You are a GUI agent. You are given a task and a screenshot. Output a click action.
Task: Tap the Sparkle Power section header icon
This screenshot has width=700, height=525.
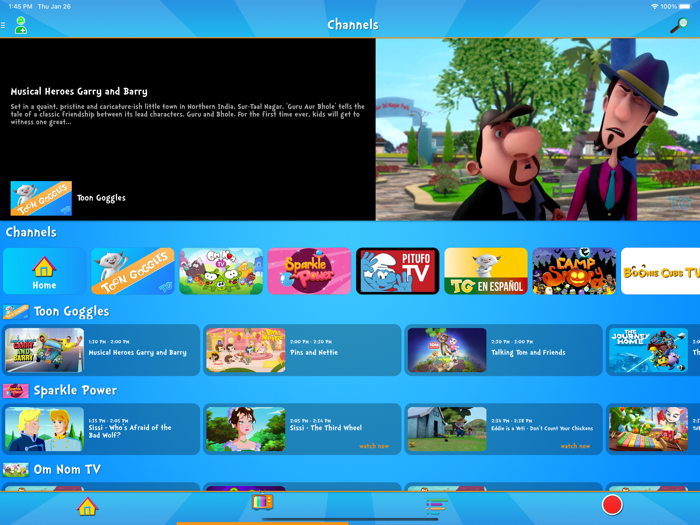click(x=16, y=391)
